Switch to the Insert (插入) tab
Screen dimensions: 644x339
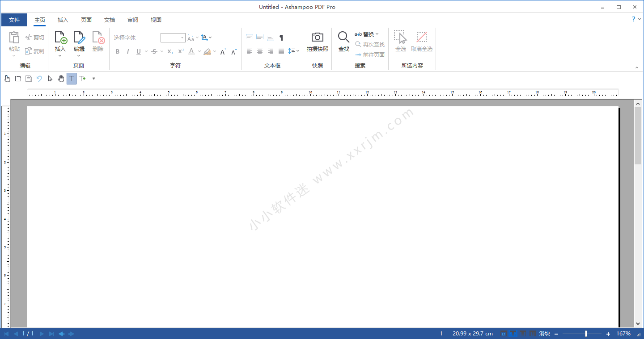click(63, 20)
